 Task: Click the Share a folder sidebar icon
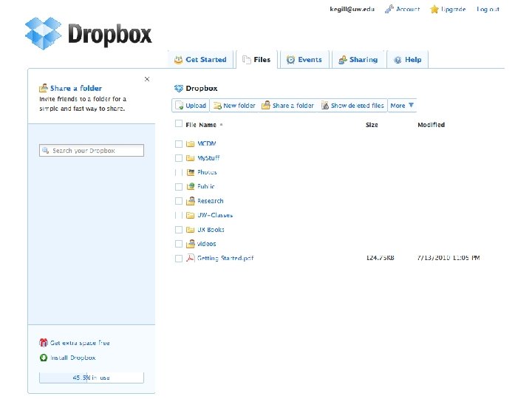[43, 88]
